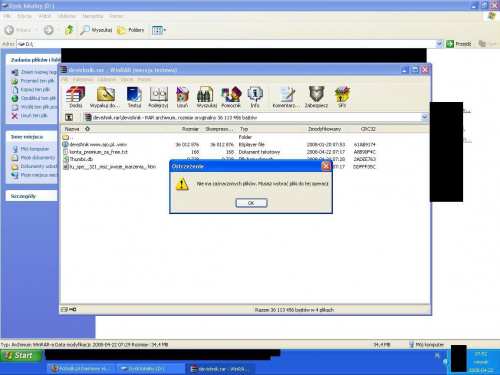Click the parent folder ".." icon in file list
The height and width of the screenshot is (375, 500).
[65, 137]
